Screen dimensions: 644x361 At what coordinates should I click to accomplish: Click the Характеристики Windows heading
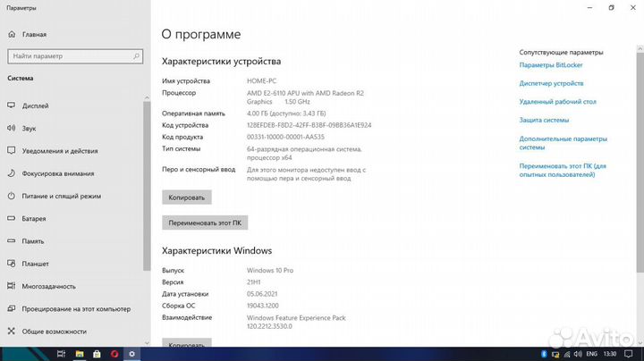(x=216, y=251)
